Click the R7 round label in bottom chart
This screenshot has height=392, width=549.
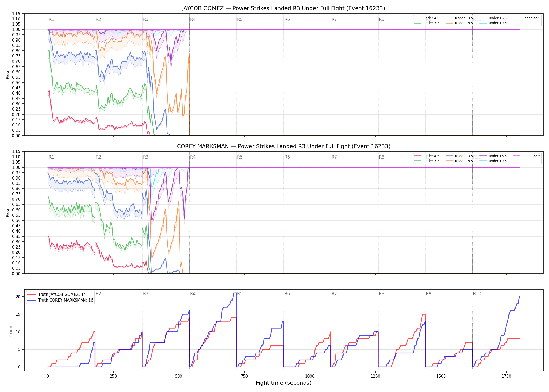pos(334,294)
